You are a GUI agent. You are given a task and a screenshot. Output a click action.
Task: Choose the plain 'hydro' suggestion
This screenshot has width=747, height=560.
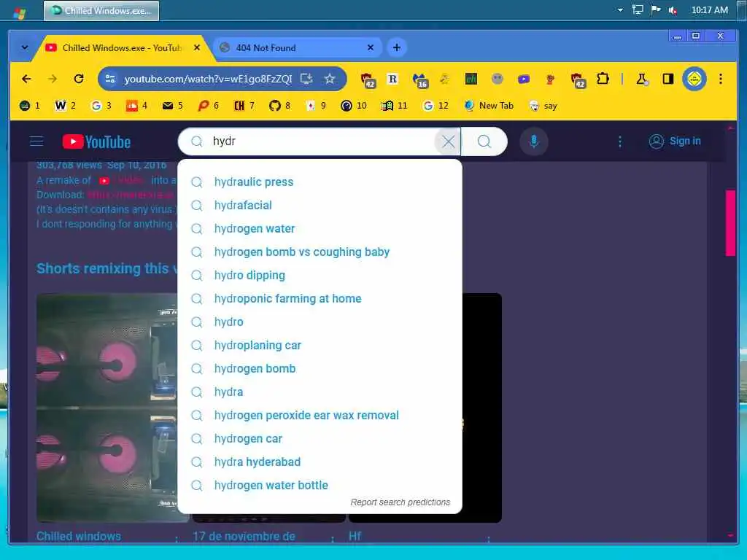tap(320, 322)
